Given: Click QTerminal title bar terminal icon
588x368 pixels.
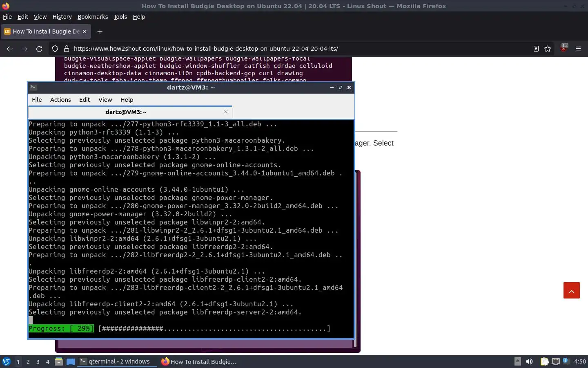Looking at the screenshot, I should [x=33, y=88].
